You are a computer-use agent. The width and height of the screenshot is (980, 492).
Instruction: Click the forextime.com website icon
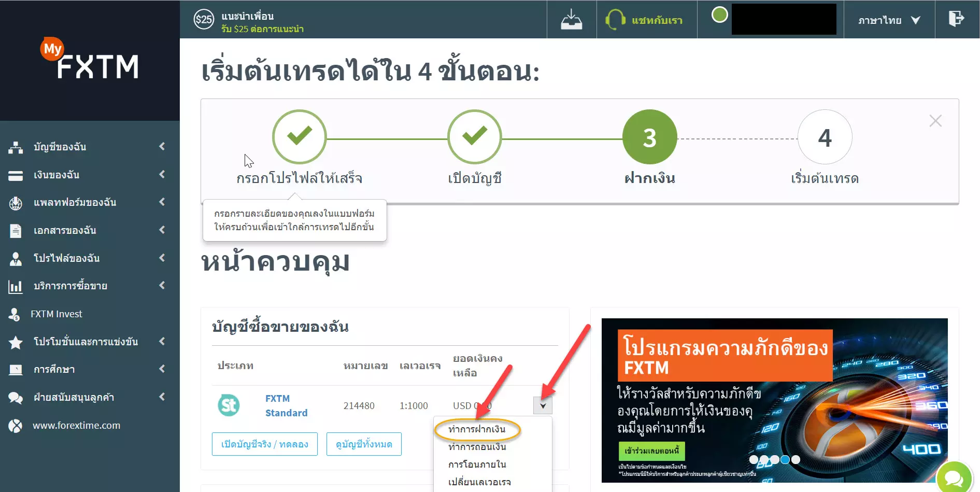click(x=16, y=426)
